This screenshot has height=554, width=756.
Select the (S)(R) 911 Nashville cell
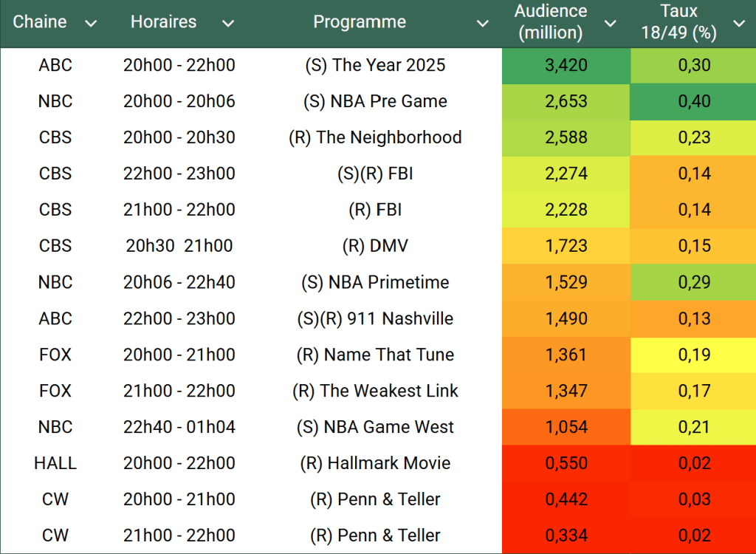[375, 318]
